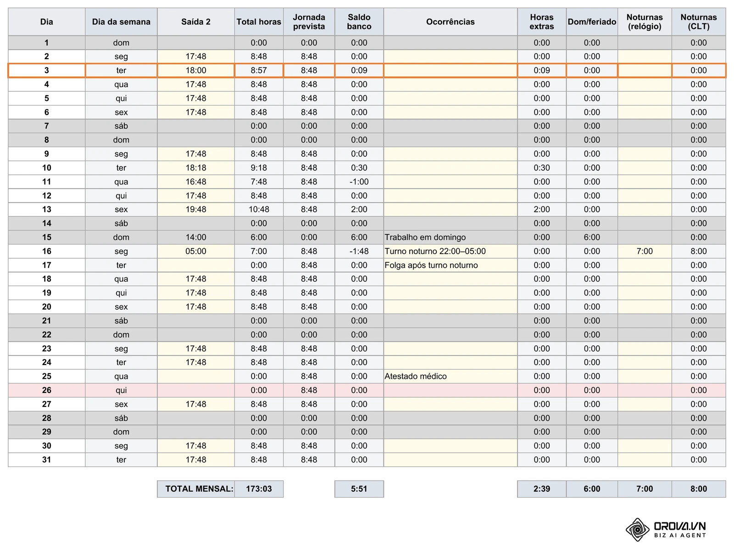The height and width of the screenshot is (560, 734).
Task: Click the 8:00 Noturnas CLT total
Action: pos(699,489)
